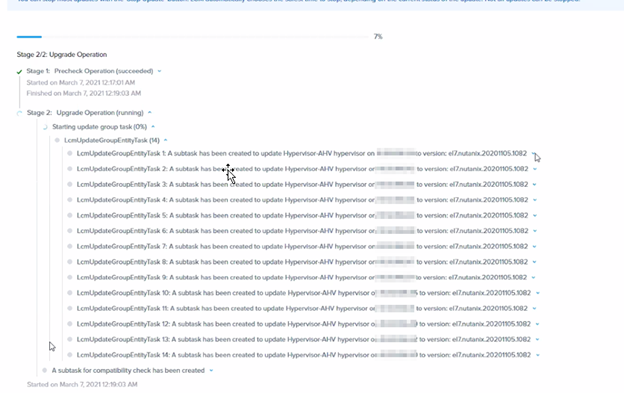The image size is (624, 393).
Task: Select 'Starting update group task (0%)' row
Action: click(x=99, y=127)
